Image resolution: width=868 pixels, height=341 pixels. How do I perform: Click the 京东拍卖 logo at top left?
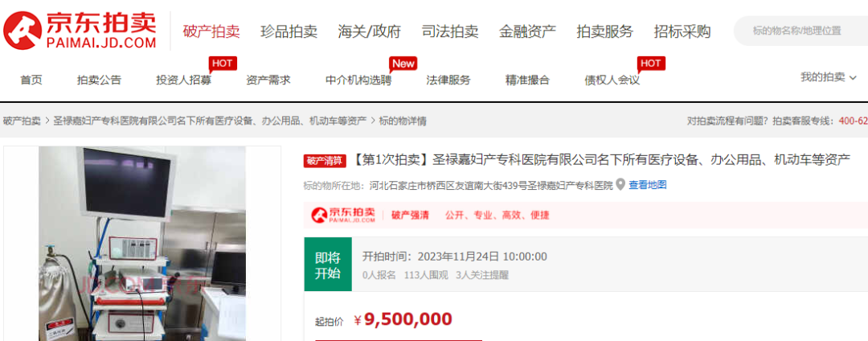(80, 31)
